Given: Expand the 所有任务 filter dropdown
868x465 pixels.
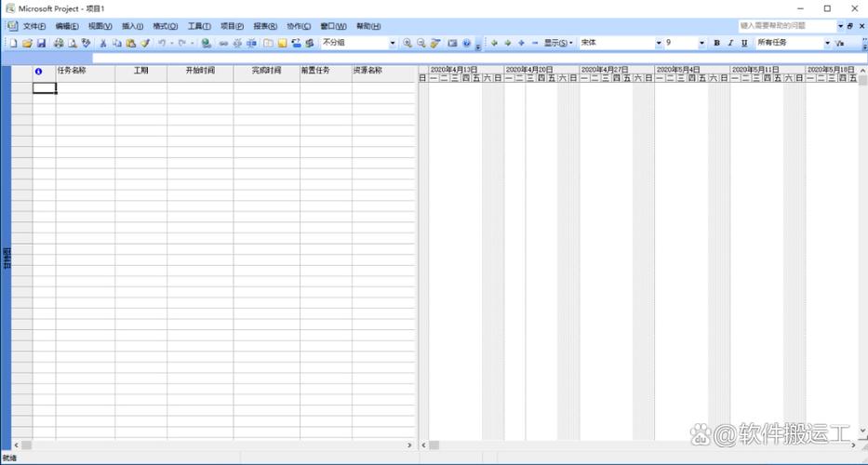Looking at the screenshot, I should coord(828,43).
